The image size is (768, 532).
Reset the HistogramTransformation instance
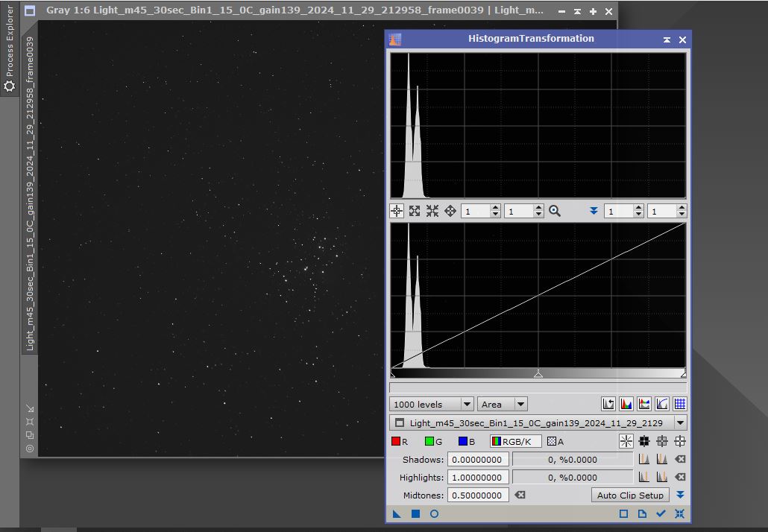click(679, 514)
